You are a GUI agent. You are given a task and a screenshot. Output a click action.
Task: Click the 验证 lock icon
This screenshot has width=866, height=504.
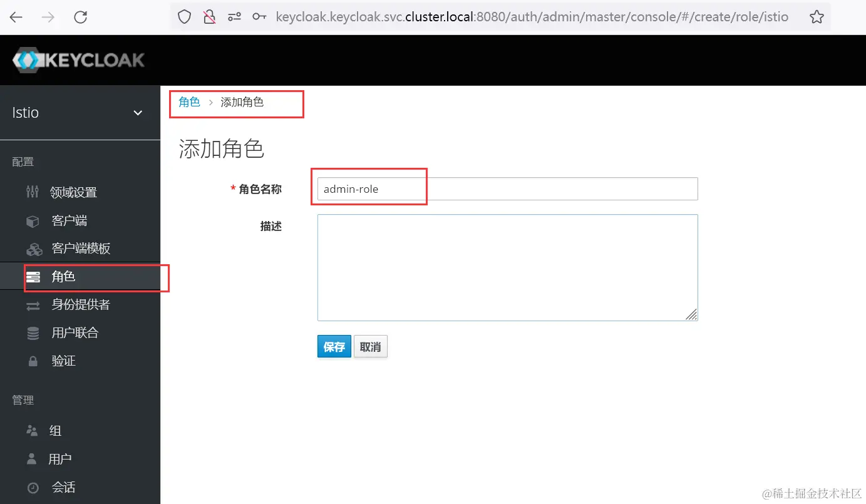tap(33, 361)
